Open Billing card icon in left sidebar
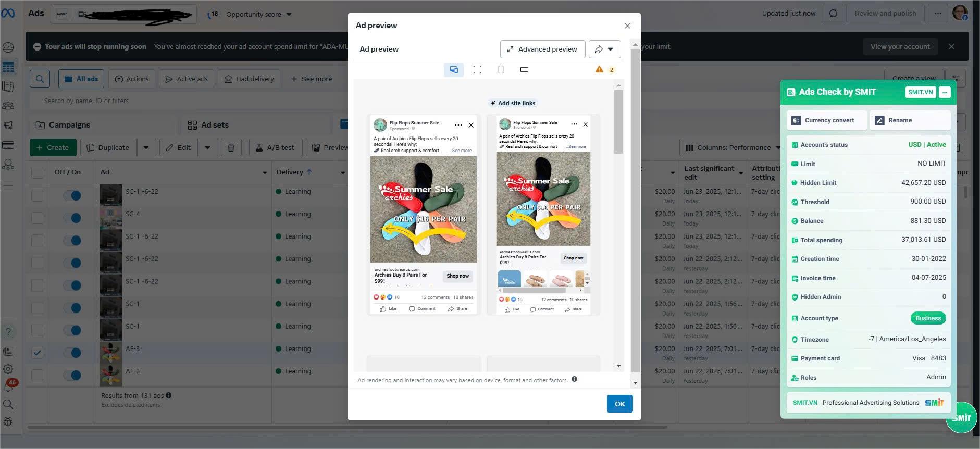The height and width of the screenshot is (449, 980). click(x=8, y=145)
